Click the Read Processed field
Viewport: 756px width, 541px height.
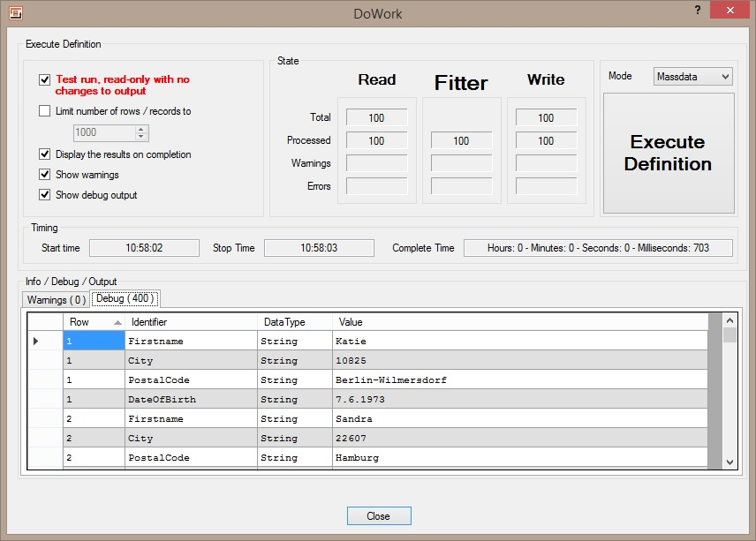pos(376,140)
